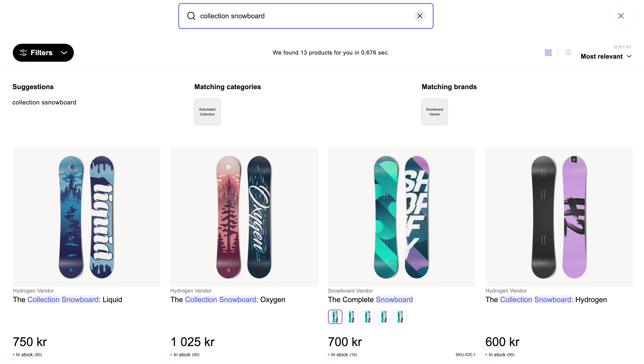Open the Snowboard Vendor brand

[x=434, y=112]
